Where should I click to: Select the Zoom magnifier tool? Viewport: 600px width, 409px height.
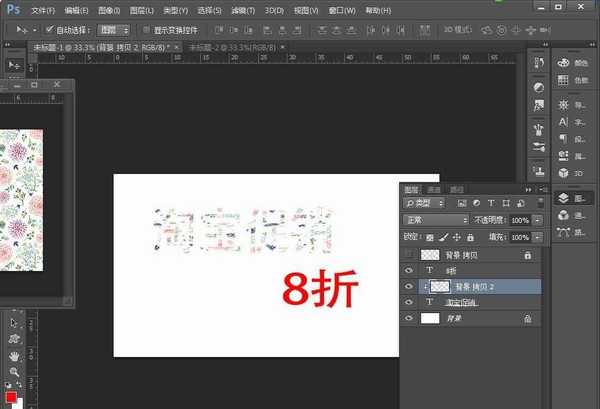point(13,371)
